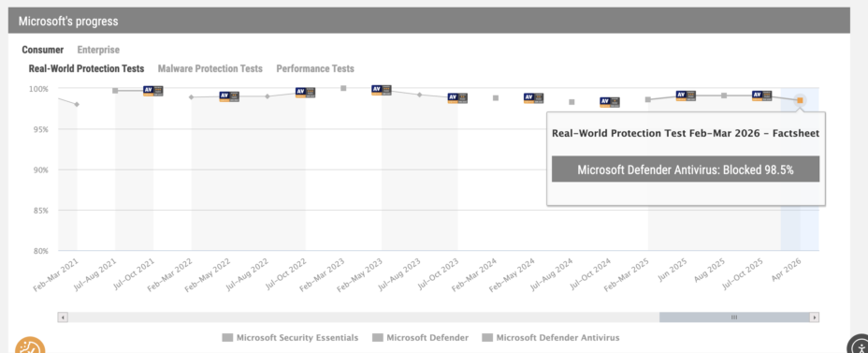Select the Jul-Aug 2022 diamond data point
This screenshot has height=353, width=868.
click(268, 96)
